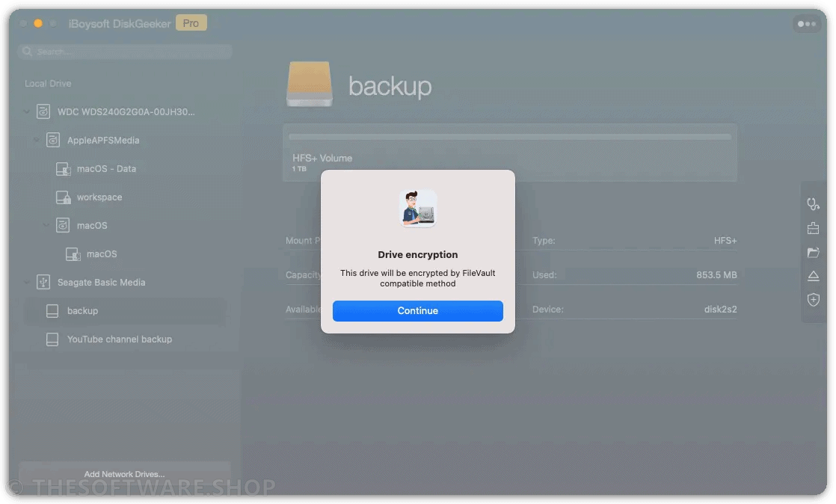Click the shield encryption icon in right toolbar
This screenshot has height=504, width=836.
point(813,300)
